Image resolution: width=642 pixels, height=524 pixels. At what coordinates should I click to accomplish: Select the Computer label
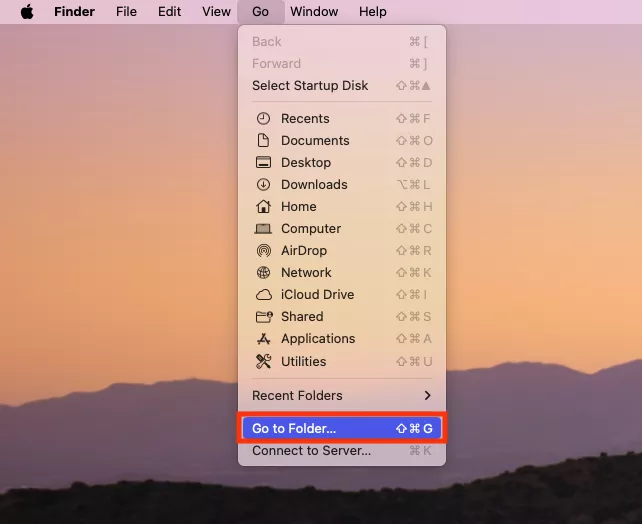click(x=311, y=228)
